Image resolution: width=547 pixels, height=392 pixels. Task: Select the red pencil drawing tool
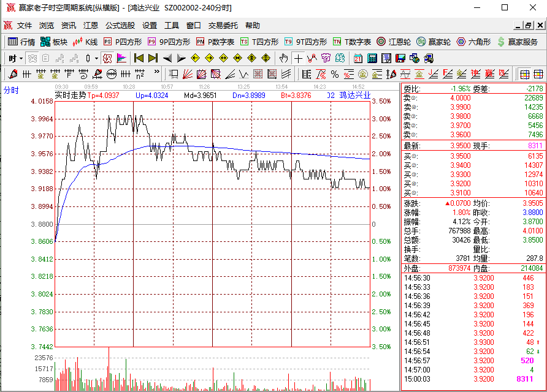coord(13,74)
